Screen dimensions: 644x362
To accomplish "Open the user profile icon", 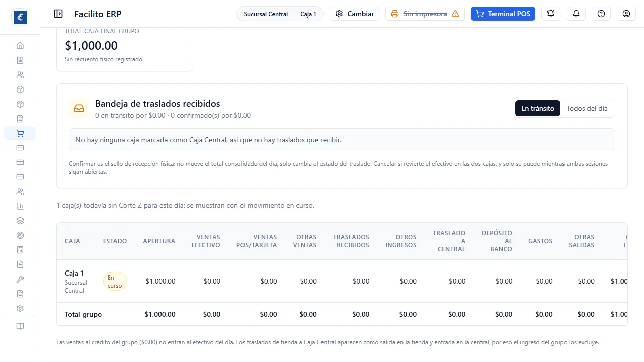I will pos(626,14).
